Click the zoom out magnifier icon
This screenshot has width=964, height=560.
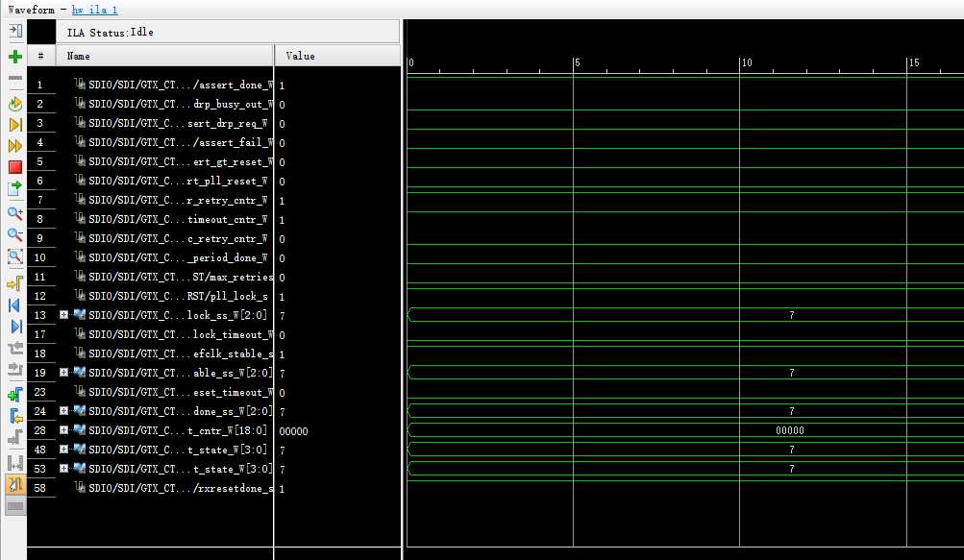[15, 234]
